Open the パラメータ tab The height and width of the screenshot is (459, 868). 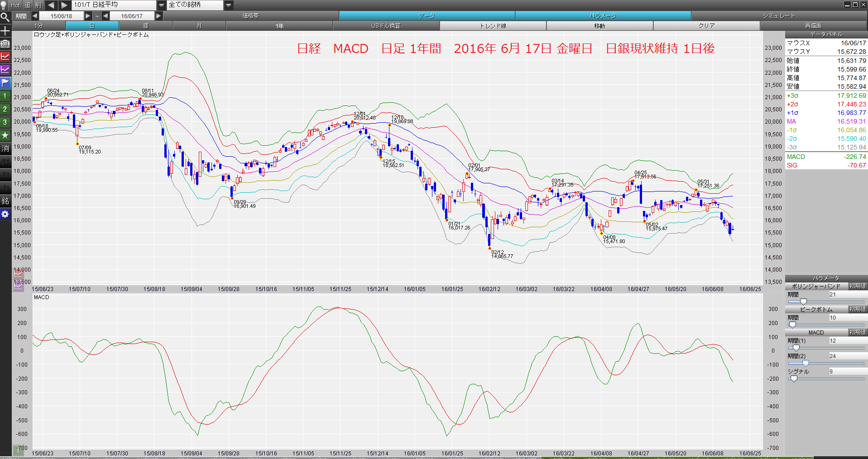pos(603,16)
